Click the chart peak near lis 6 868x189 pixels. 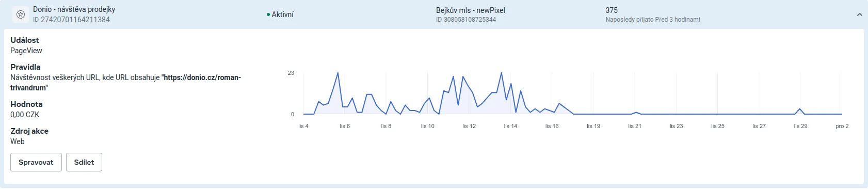[338, 73]
